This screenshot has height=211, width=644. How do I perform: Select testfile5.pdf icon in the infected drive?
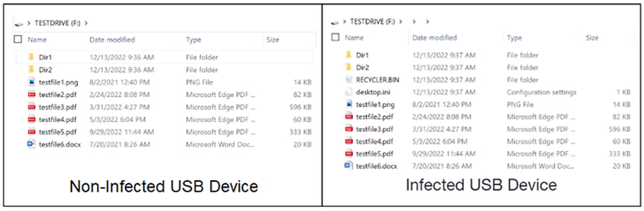[349, 154]
